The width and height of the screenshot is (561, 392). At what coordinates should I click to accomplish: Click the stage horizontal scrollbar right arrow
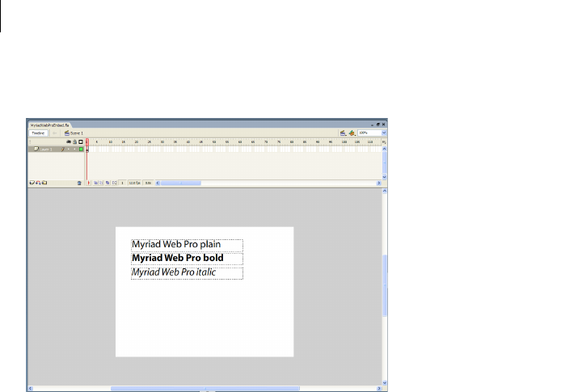379,389
